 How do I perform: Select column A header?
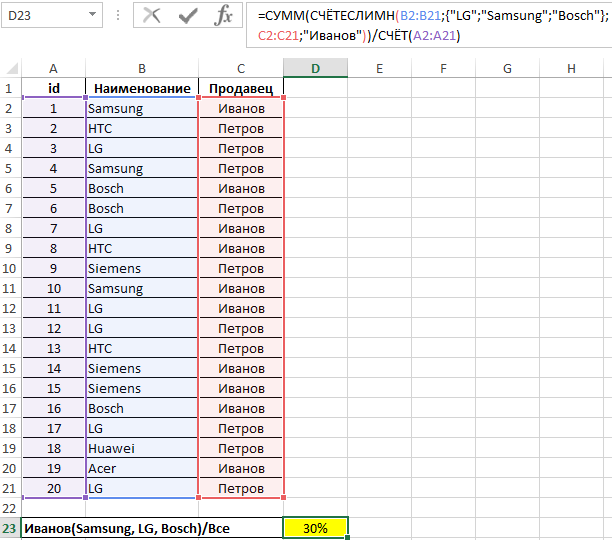click(x=53, y=68)
